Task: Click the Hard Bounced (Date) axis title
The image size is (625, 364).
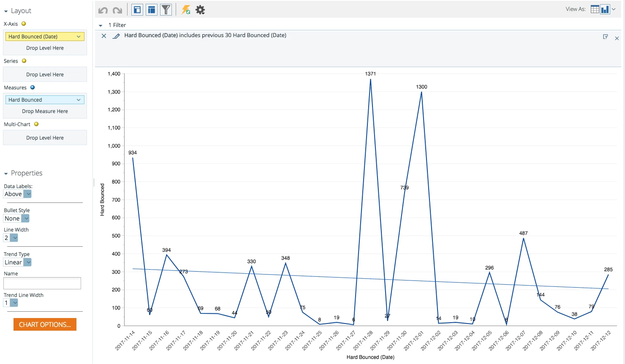Action: click(x=370, y=357)
